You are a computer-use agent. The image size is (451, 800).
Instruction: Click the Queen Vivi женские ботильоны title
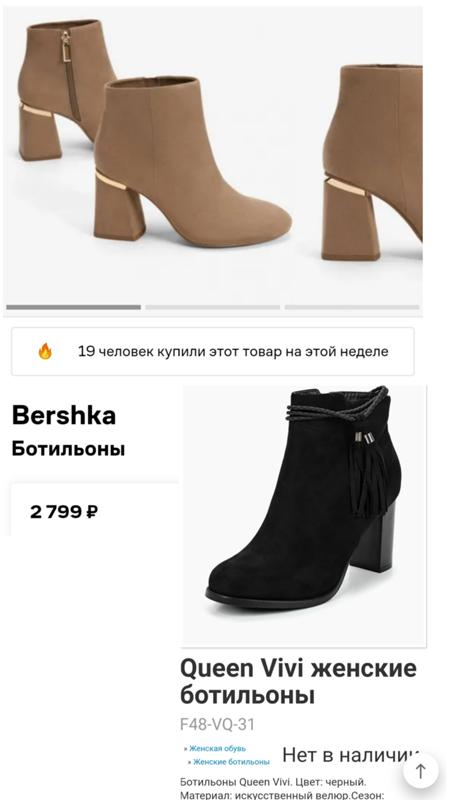tap(298, 682)
